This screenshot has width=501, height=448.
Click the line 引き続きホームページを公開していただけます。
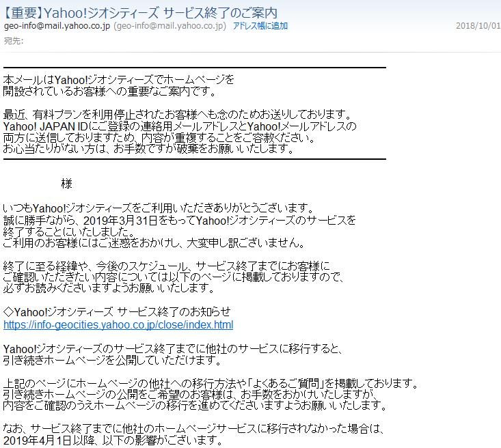(112, 360)
